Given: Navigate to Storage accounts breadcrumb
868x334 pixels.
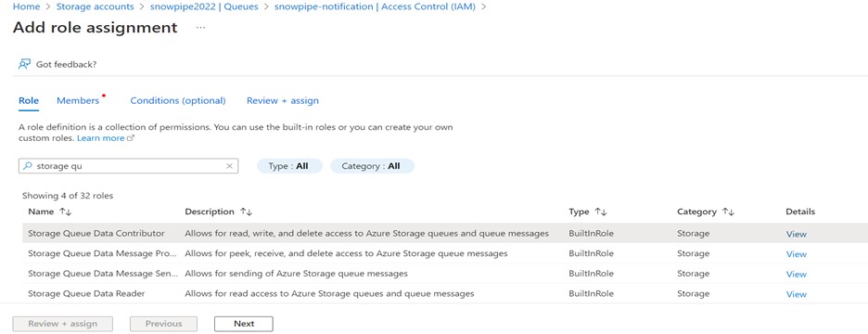Looking at the screenshot, I should [x=103, y=6].
